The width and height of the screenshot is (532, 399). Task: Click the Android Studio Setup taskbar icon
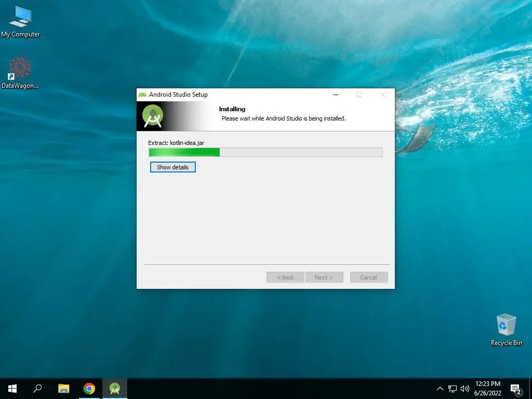coord(115,389)
